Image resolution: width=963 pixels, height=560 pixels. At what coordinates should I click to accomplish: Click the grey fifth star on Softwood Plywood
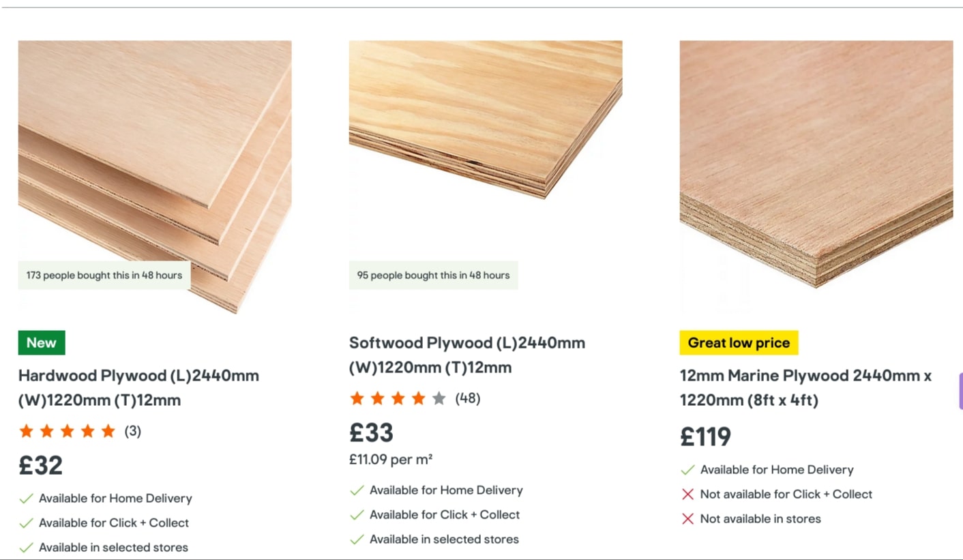(x=439, y=398)
